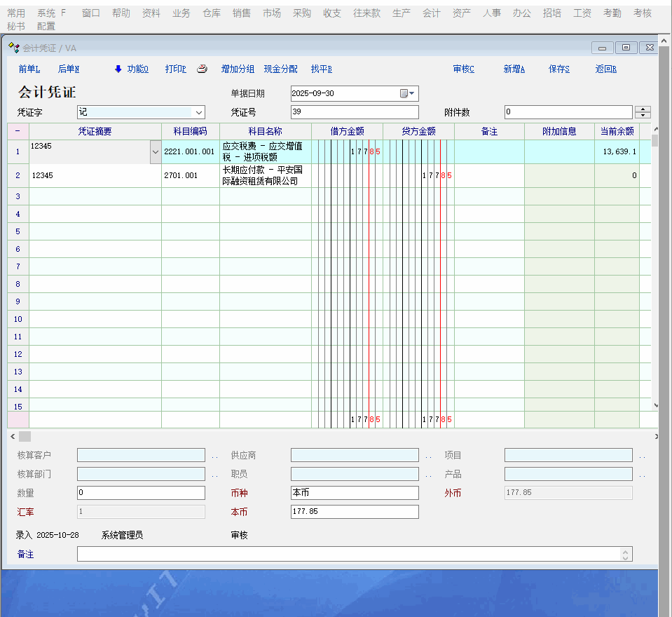Click the 保存 button
Image resolution: width=672 pixels, height=617 pixels.
pos(558,69)
